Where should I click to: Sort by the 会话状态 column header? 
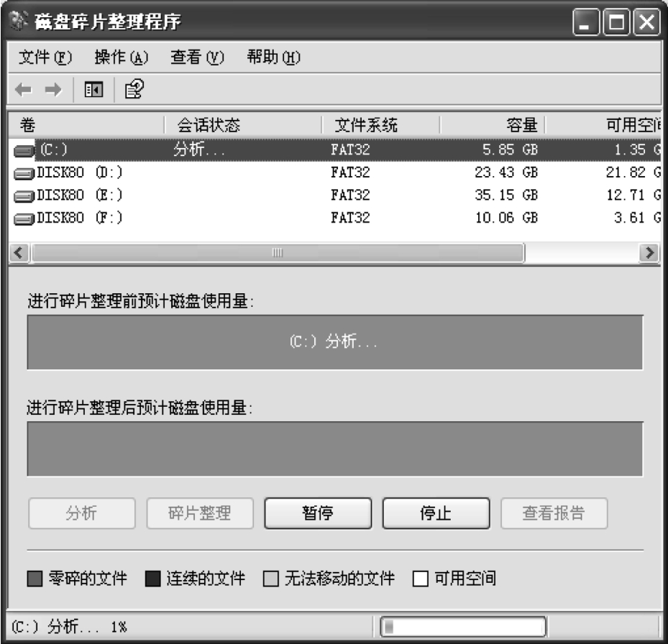coord(243,125)
